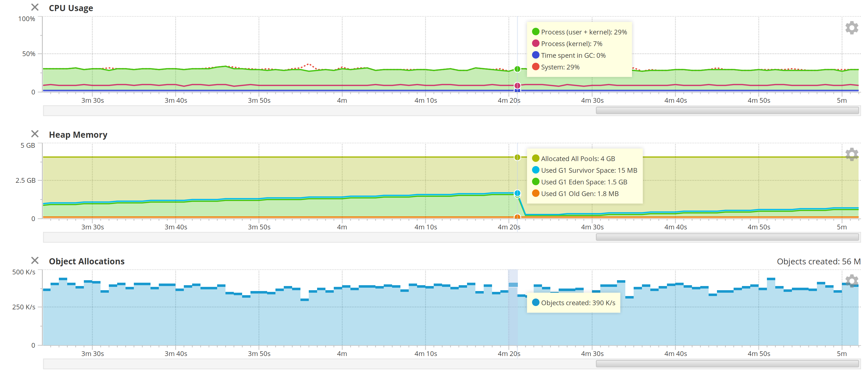Click orange Old Gen marker on Heap chart
Viewport: 868px width, 376px height.
(517, 217)
